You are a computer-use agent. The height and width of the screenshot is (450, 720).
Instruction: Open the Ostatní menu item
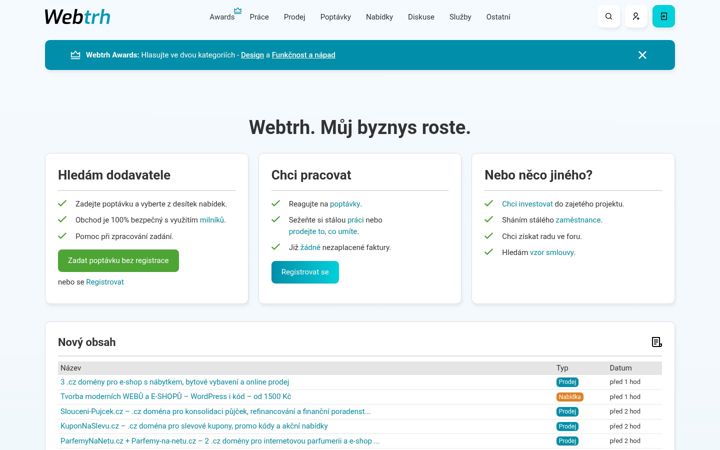[498, 17]
